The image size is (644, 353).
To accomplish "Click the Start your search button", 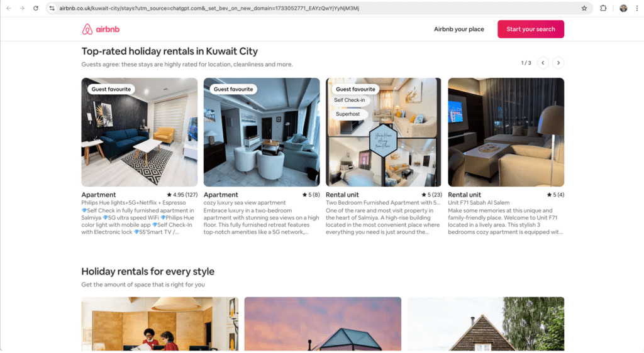I will [531, 29].
